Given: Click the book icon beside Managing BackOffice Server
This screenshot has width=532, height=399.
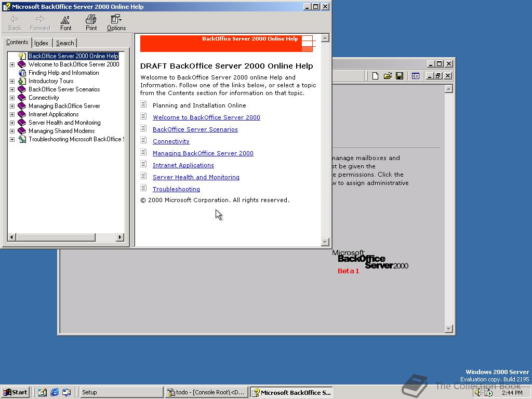Looking at the screenshot, I should (x=22, y=106).
